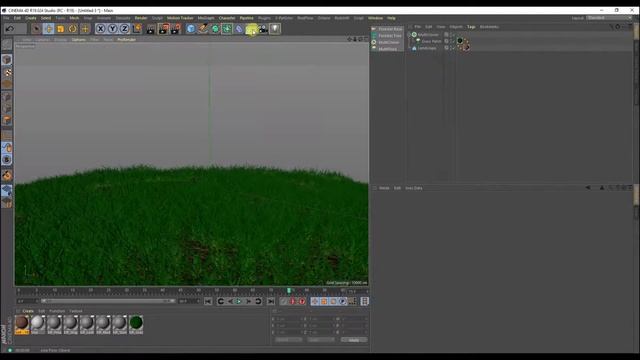Toggle Landscape visibility dots

click(451, 48)
